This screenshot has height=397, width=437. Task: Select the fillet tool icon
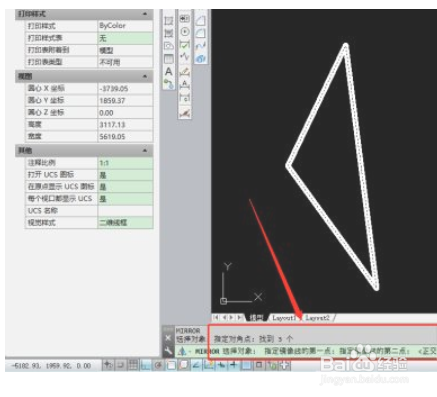[x=200, y=33]
